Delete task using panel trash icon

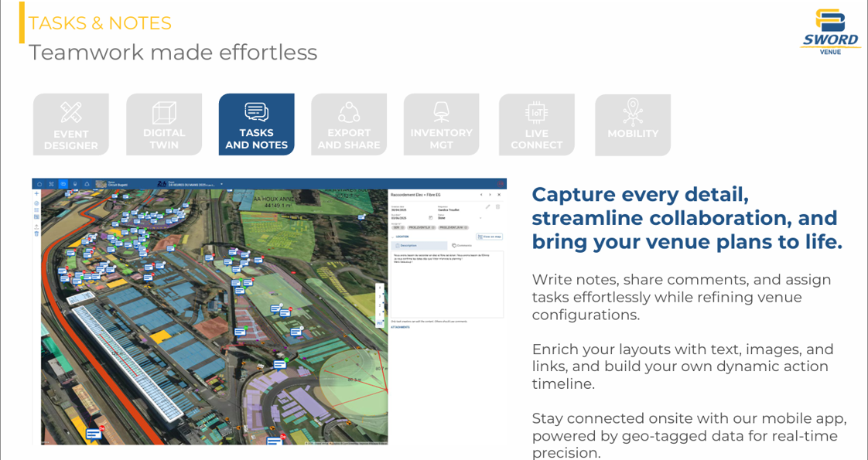tap(497, 206)
